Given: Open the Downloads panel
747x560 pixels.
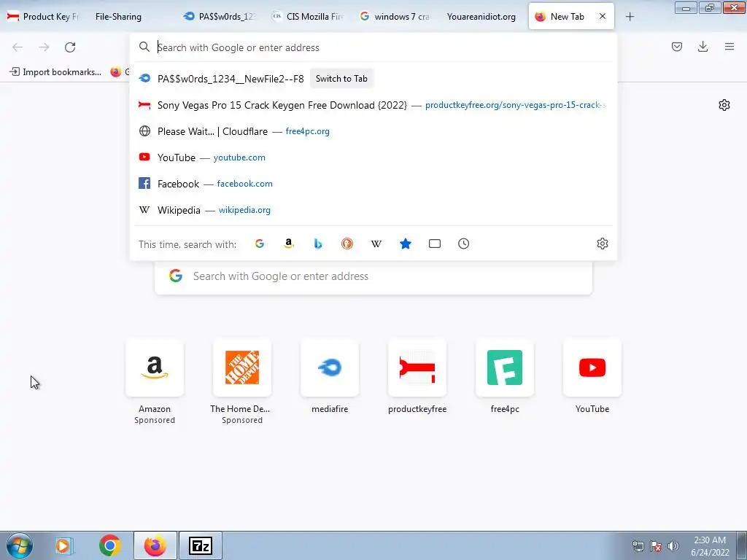Looking at the screenshot, I should [703, 47].
